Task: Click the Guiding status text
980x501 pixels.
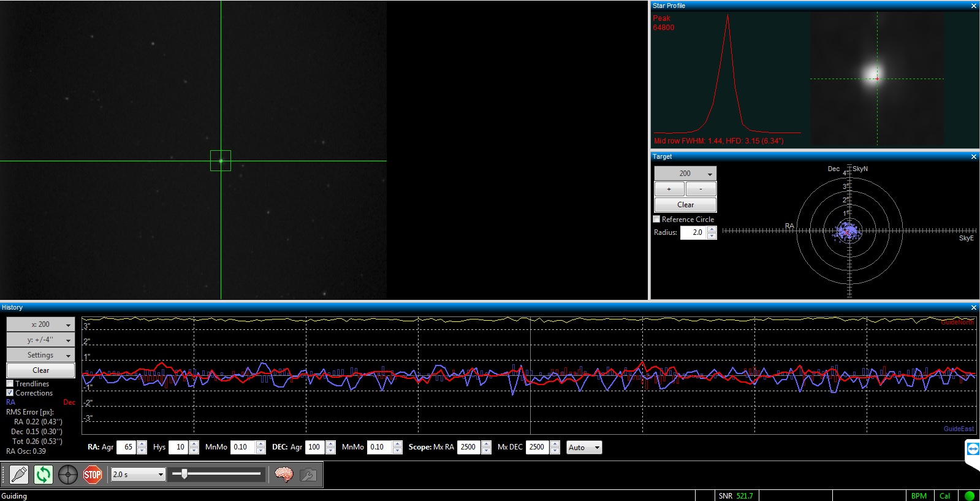Action: (14, 496)
